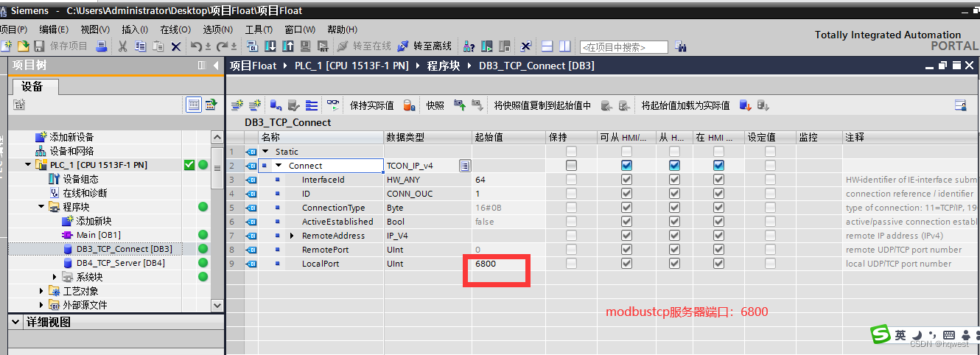Viewport: 980px width, 355px height.
Task: Click the Keep actual values icon
Action: pyautogui.click(x=409, y=105)
